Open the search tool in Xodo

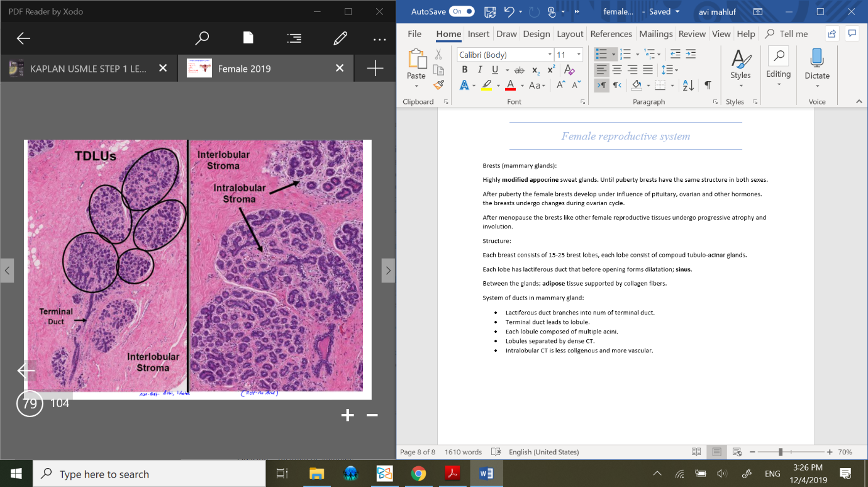click(202, 38)
